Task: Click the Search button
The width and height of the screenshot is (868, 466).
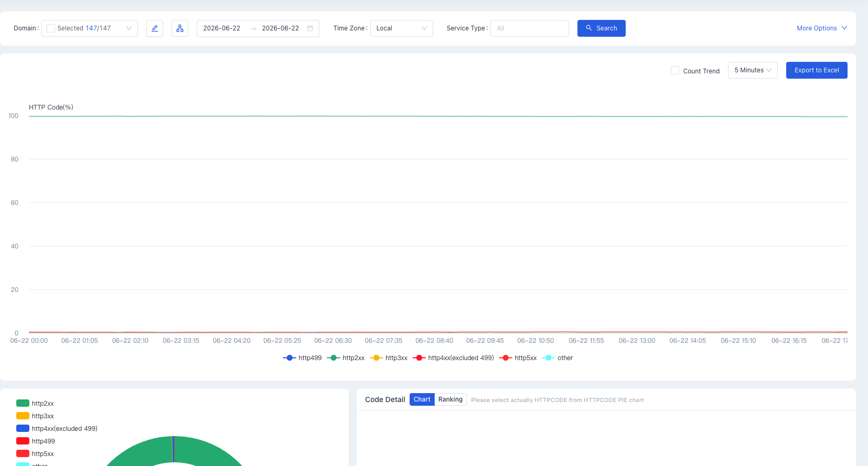Action: 602,28
